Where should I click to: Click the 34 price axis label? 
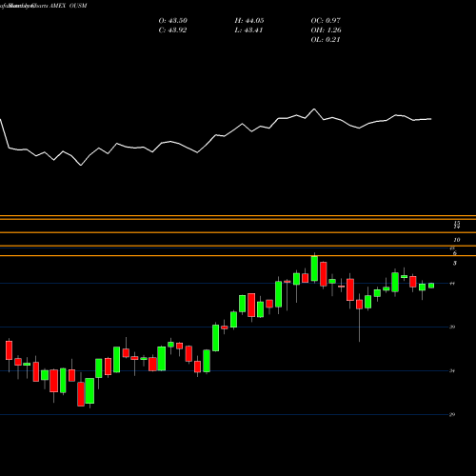pyautogui.click(x=452, y=370)
